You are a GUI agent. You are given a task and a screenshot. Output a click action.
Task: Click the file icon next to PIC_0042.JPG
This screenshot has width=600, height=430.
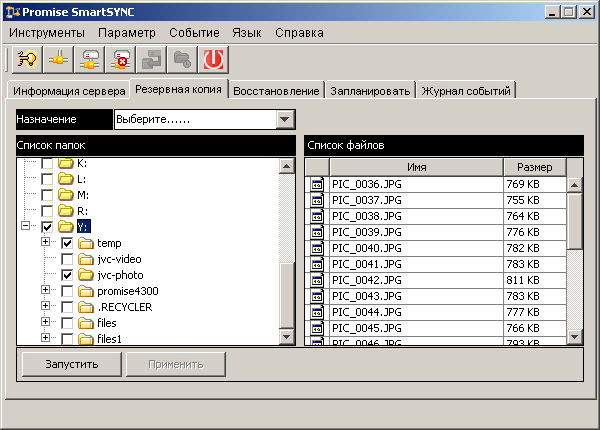[317, 281]
